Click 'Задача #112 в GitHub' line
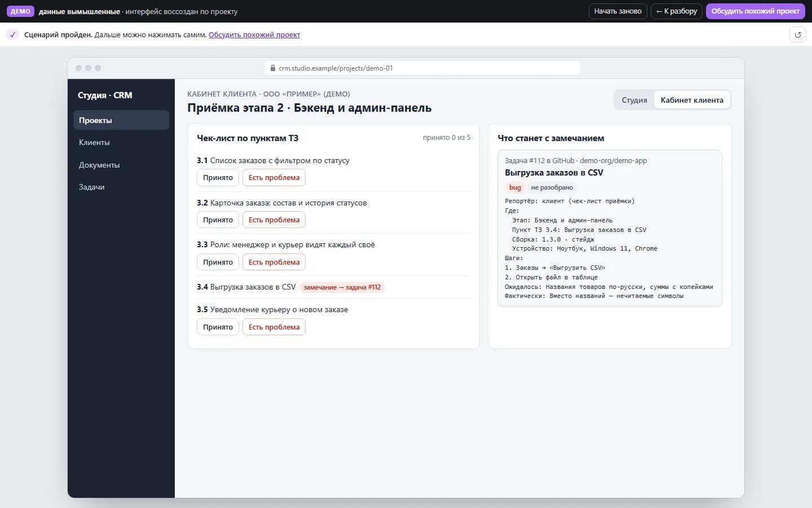 [x=576, y=161]
